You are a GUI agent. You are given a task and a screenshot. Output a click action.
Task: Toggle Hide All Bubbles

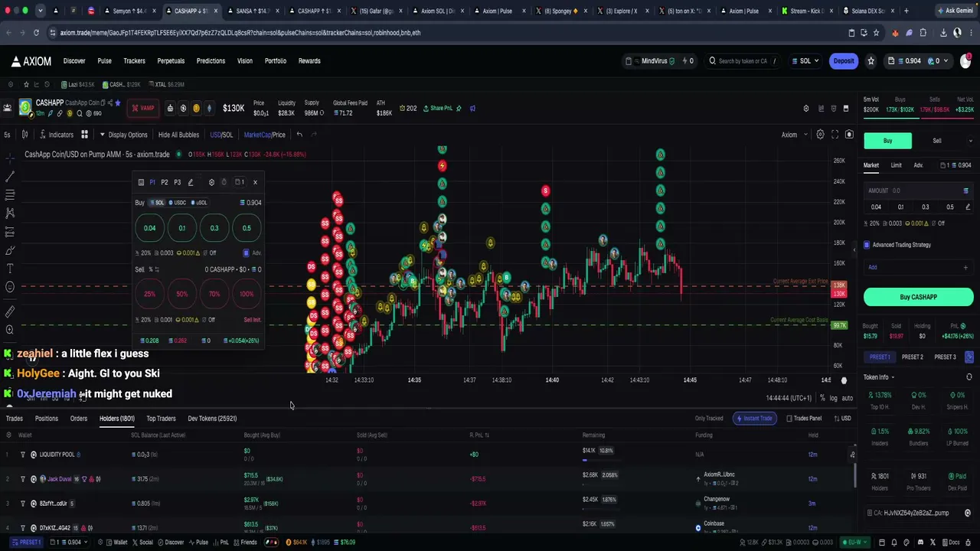[x=178, y=135]
